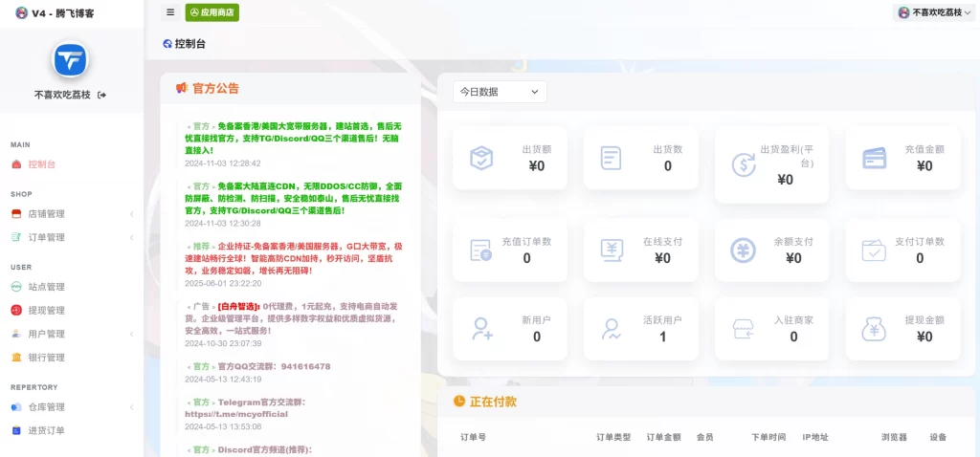
Task: Open the 免备案香港/美国大宽带服务器 announcement
Action: point(294,138)
